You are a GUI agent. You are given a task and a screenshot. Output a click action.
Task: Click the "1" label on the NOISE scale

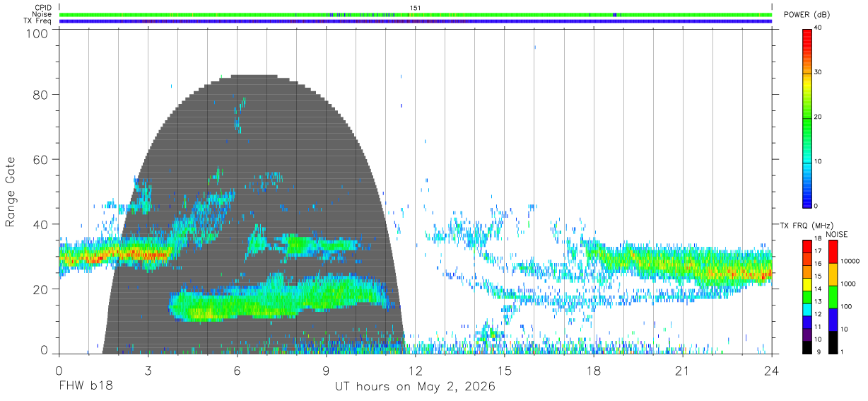pos(842,351)
